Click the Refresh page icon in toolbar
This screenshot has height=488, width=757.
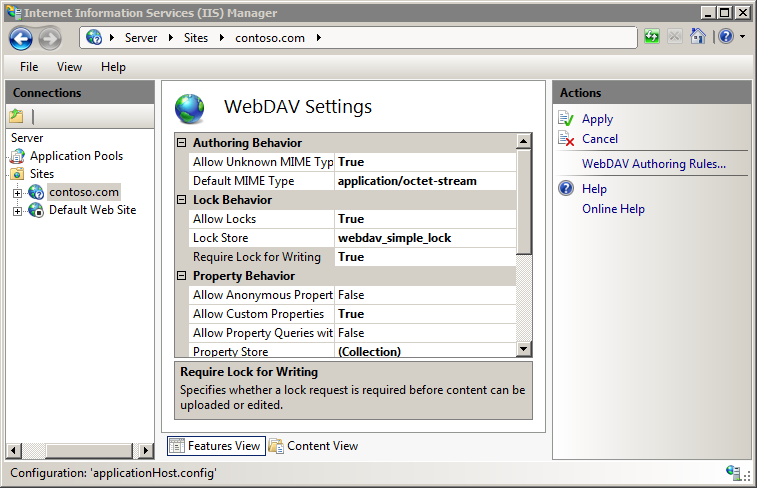[652, 37]
